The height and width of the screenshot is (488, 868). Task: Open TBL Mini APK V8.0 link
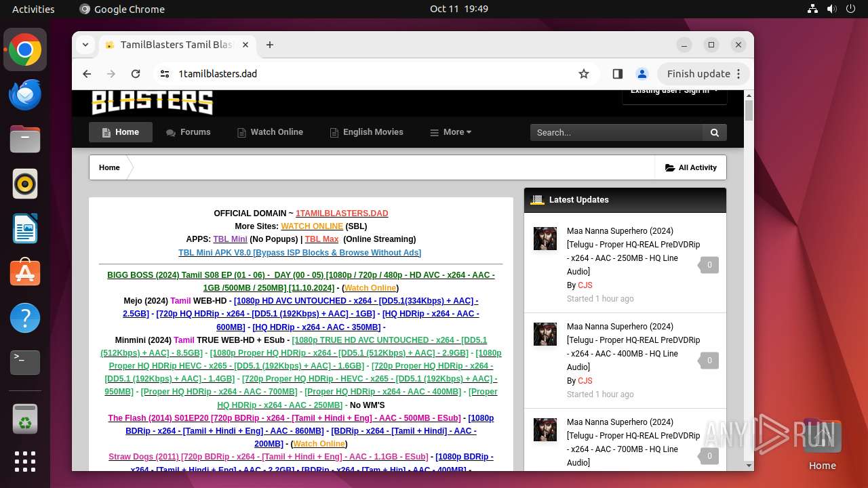(300, 253)
